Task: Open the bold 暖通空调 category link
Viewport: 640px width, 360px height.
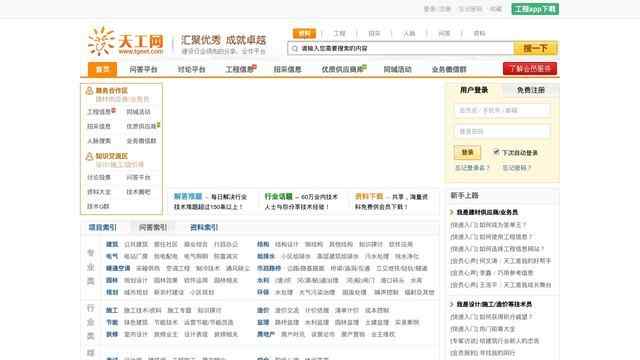Action: 118,269
